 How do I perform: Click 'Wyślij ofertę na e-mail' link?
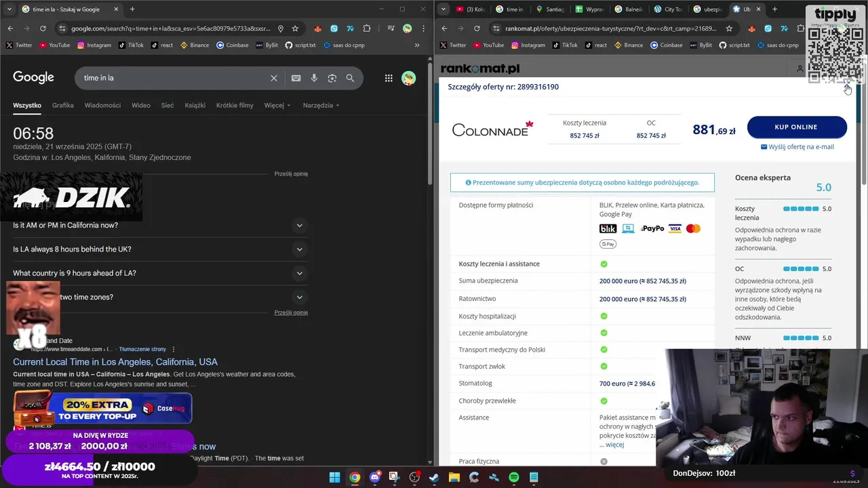pos(797,146)
